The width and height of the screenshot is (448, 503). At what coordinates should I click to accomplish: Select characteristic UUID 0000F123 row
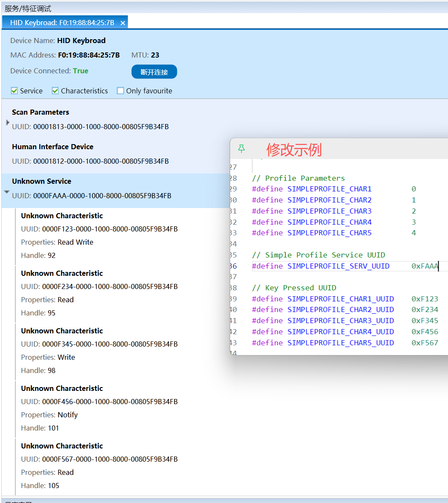(x=99, y=229)
